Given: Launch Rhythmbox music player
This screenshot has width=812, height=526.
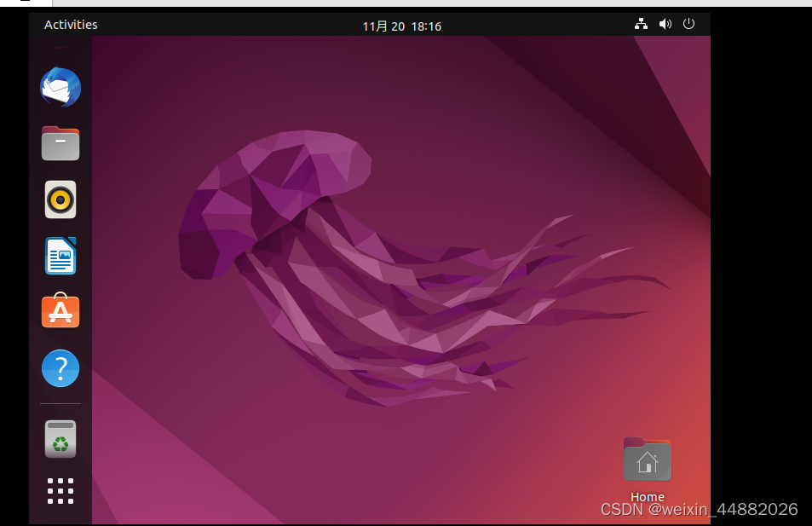Looking at the screenshot, I should [x=60, y=199].
